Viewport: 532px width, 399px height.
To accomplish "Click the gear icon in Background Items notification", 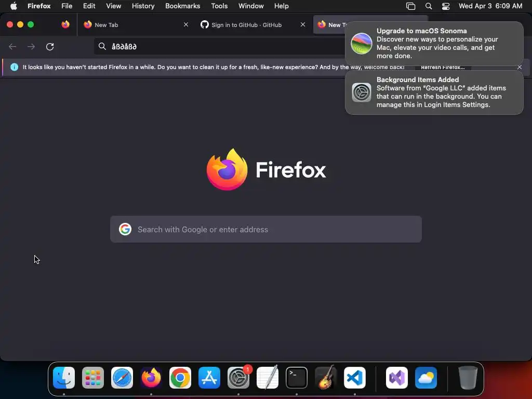I will pyautogui.click(x=362, y=92).
